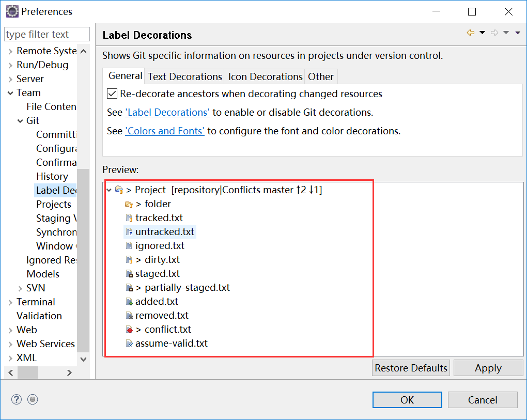The height and width of the screenshot is (420, 527).
Task: Click the Cancel button
Action: [x=482, y=400]
